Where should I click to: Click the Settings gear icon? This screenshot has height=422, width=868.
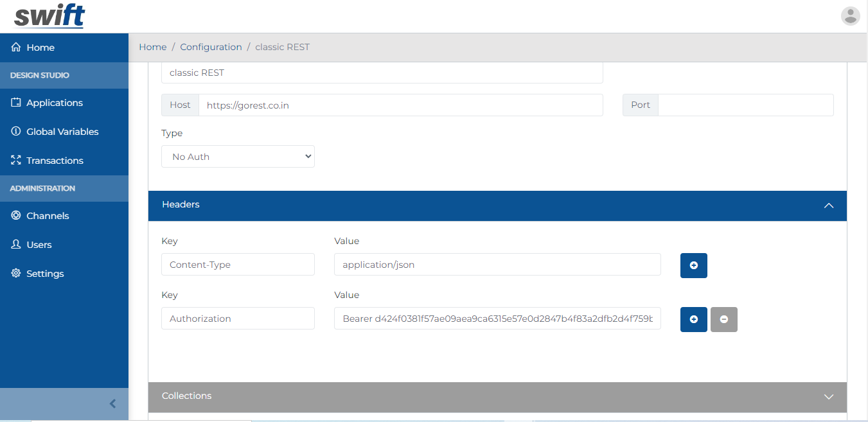coord(17,274)
